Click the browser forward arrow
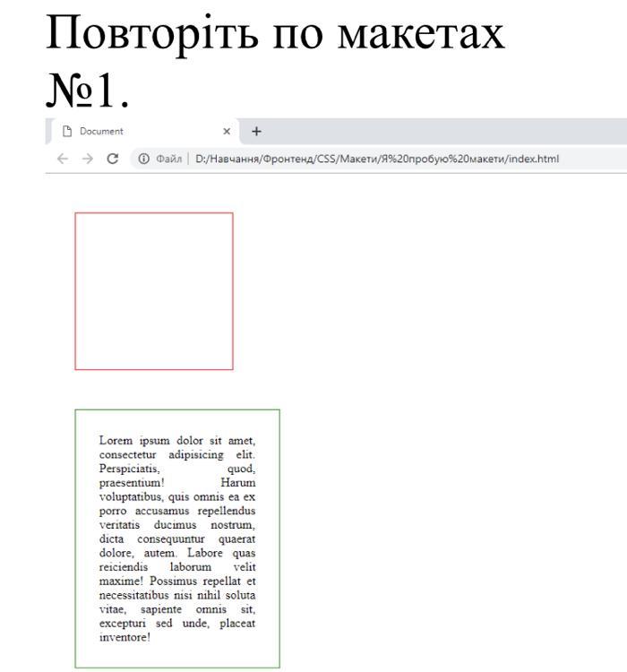627x672 pixels. tap(88, 159)
